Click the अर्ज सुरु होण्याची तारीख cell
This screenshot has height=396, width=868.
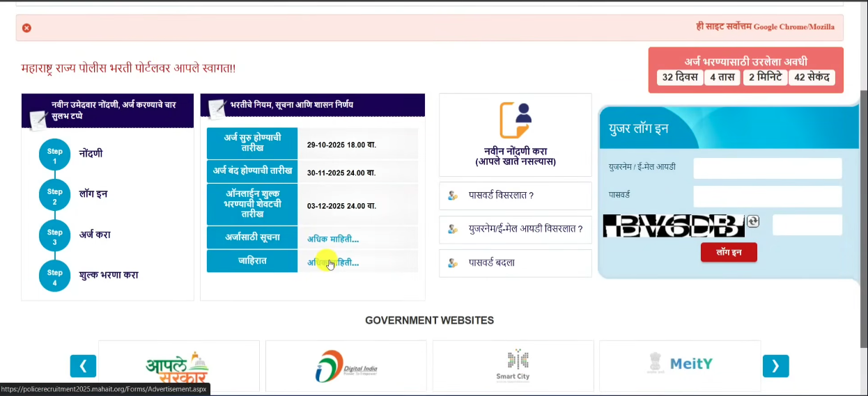pos(252,143)
